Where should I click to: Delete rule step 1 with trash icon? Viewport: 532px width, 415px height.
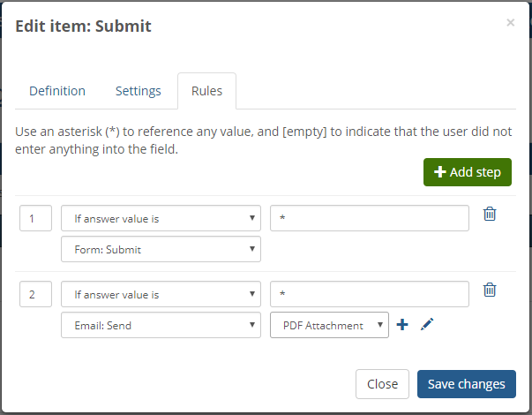tap(490, 214)
